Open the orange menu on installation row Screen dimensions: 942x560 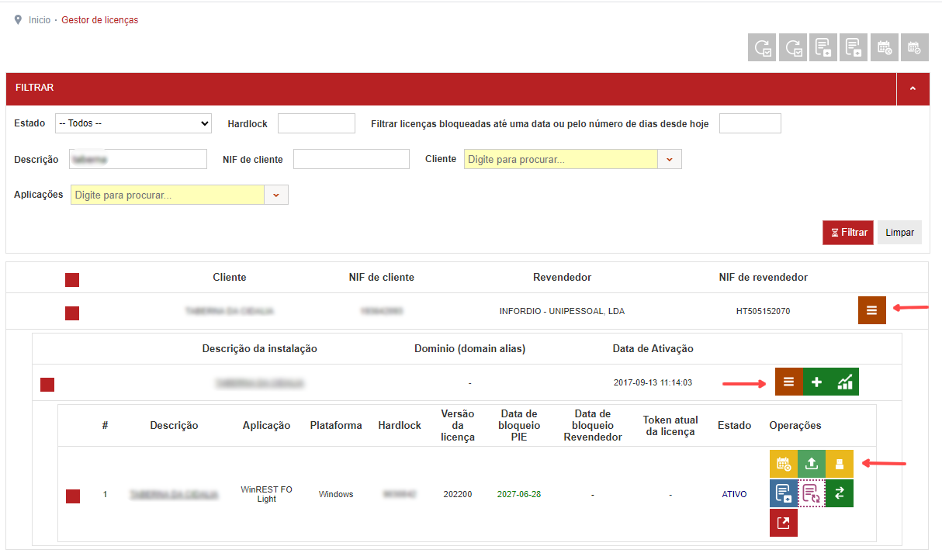[789, 382]
